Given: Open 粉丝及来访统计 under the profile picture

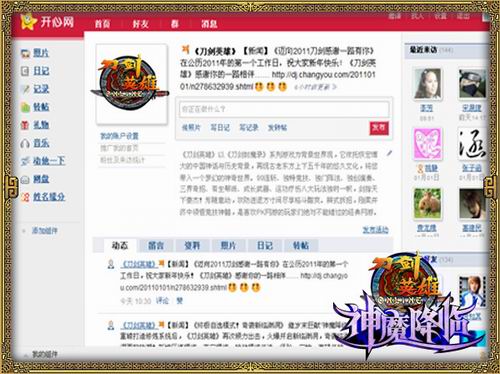Looking at the screenshot, I should pyautogui.click(x=122, y=160).
